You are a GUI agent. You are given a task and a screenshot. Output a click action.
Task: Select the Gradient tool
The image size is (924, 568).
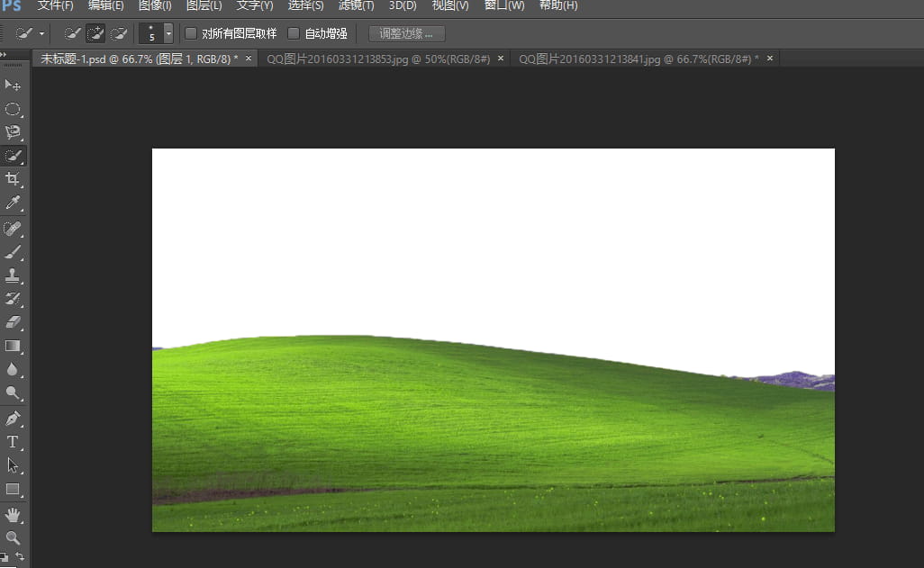[x=13, y=347]
